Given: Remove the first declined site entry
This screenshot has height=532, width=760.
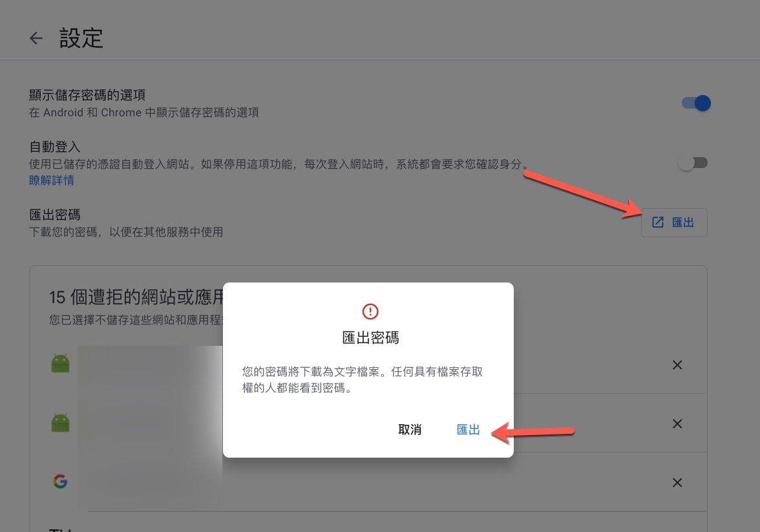Looking at the screenshot, I should [677, 365].
